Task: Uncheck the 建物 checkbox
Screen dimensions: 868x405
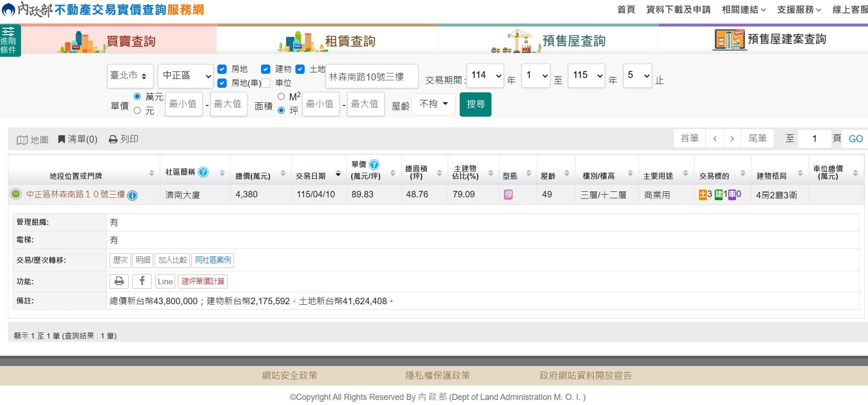Action: click(x=266, y=69)
